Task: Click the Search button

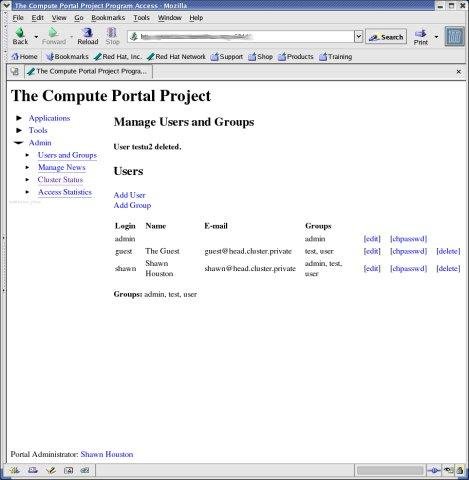Action: point(386,37)
